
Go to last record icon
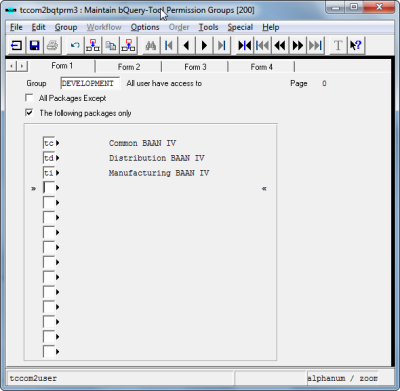coord(222,45)
